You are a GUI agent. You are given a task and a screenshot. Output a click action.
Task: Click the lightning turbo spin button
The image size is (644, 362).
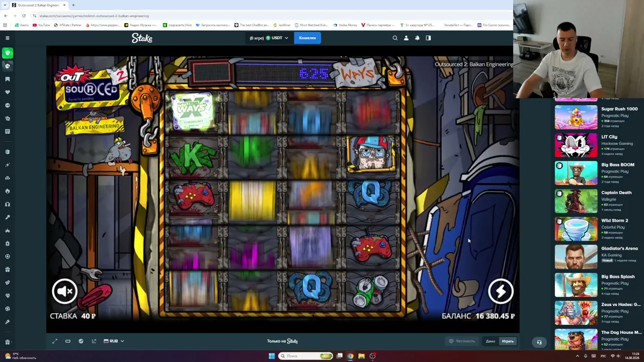point(501,291)
